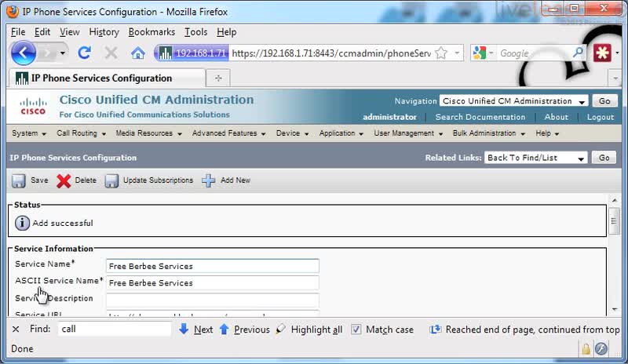Click in the Service Description field

pyautogui.click(x=212, y=300)
